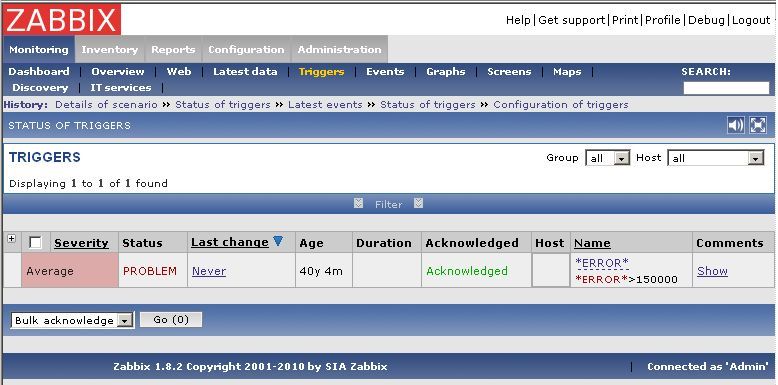Click the left Filter arrow icon
778x385 pixels.
pos(359,203)
